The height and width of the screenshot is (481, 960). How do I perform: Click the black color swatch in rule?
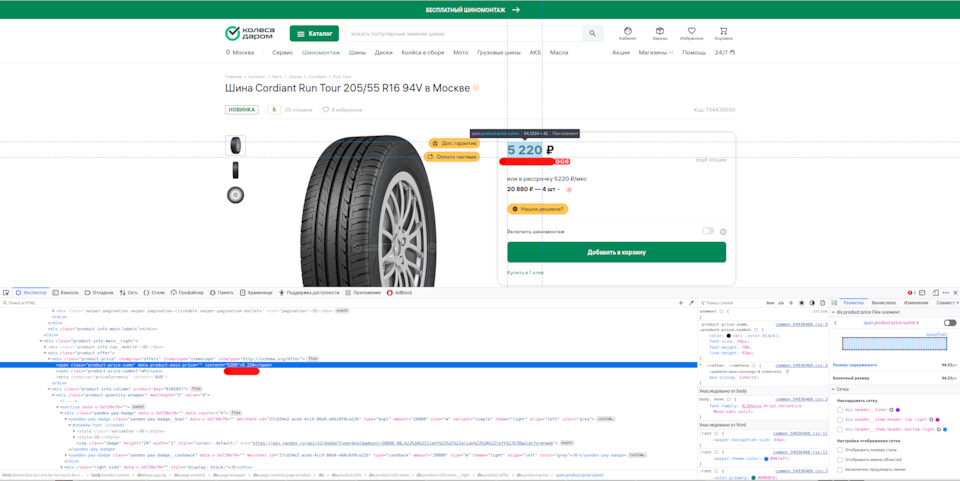(729, 336)
